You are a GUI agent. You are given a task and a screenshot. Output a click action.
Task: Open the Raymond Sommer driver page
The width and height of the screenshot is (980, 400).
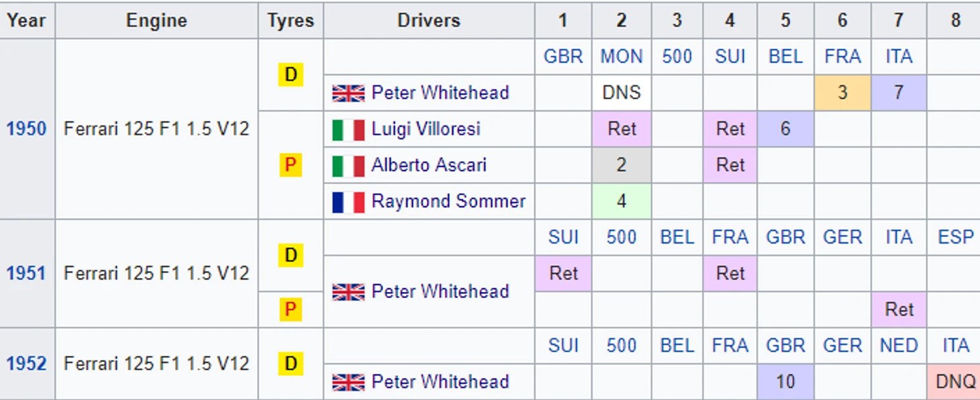point(448,201)
